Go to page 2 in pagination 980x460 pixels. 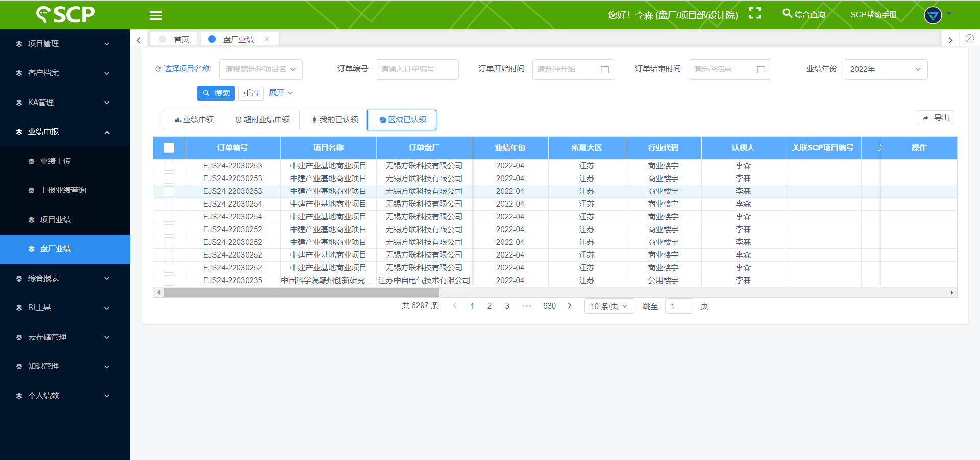[489, 306]
